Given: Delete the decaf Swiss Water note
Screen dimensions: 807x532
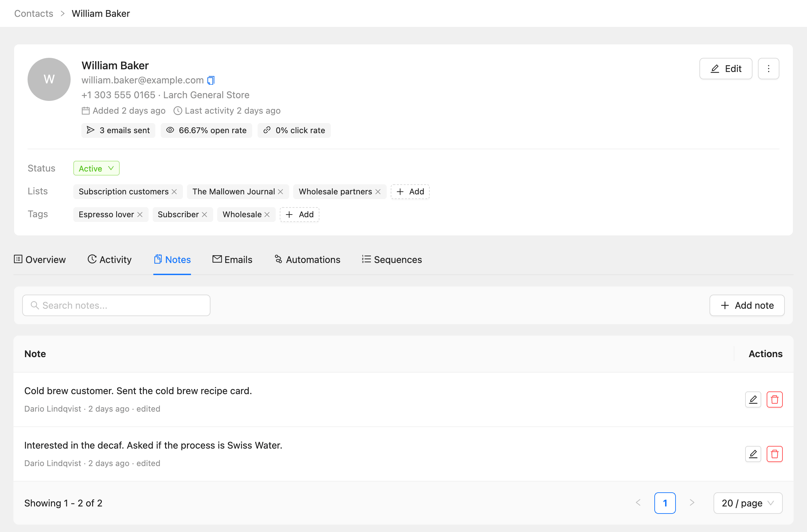Looking at the screenshot, I should coord(774,454).
